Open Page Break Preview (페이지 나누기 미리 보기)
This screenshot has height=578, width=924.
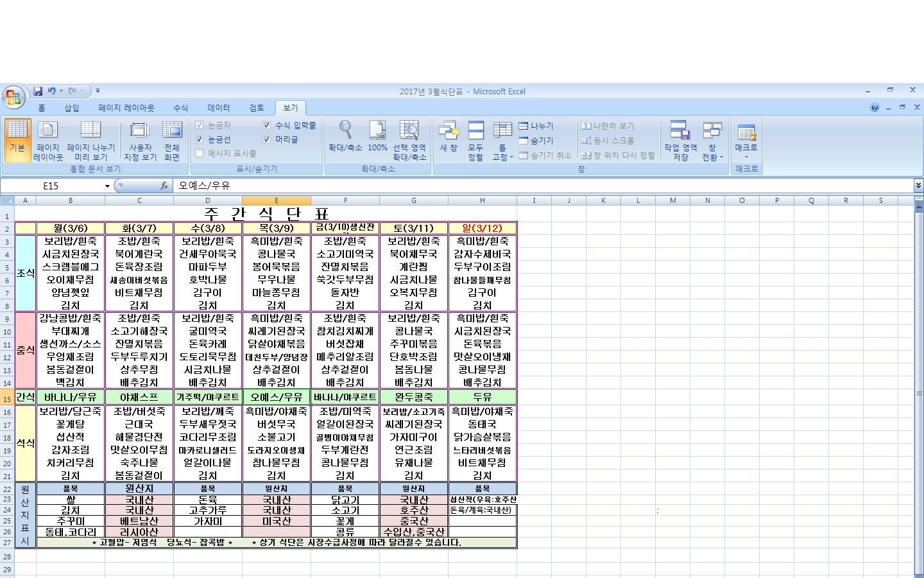(90, 141)
